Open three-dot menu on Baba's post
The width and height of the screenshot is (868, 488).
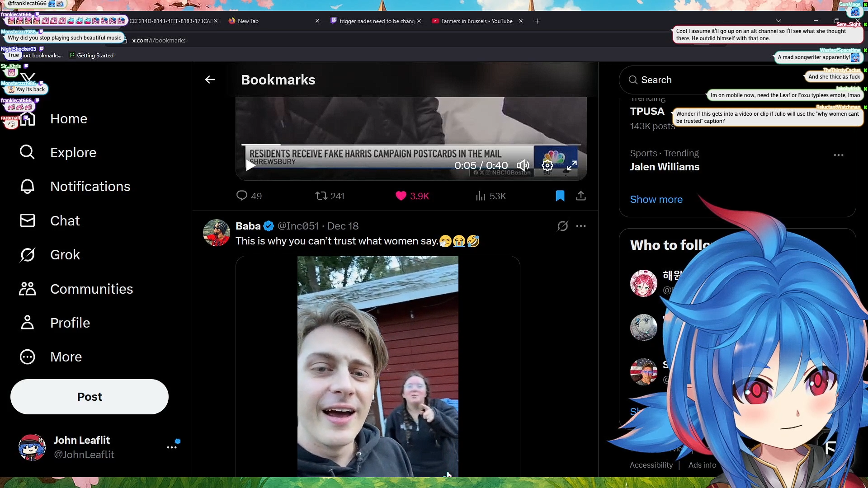[x=581, y=226]
